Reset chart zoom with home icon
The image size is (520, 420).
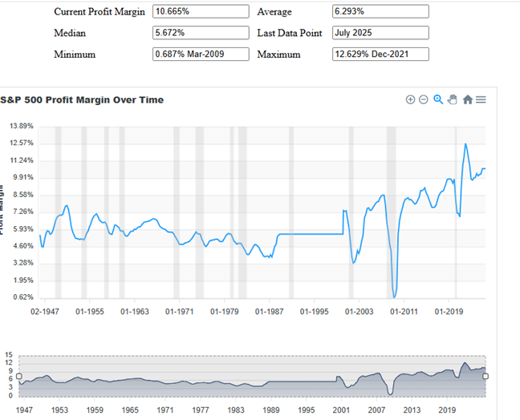coord(468,99)
